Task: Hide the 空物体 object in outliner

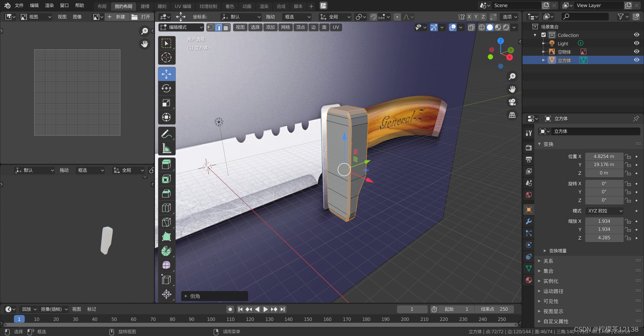Action: click(x=636, y=52)
